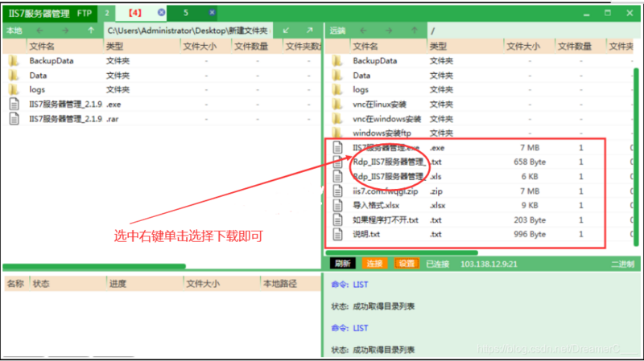Click the 658 Byte size cell
644x361 pixels.
click(x=530, y=162)
